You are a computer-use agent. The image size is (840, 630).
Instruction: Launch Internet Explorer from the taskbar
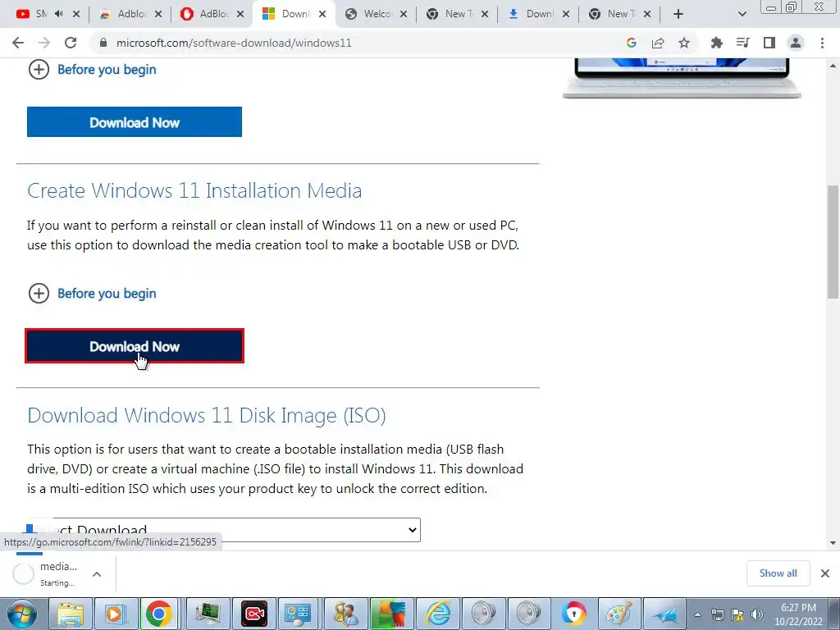[x=438, y=614]
